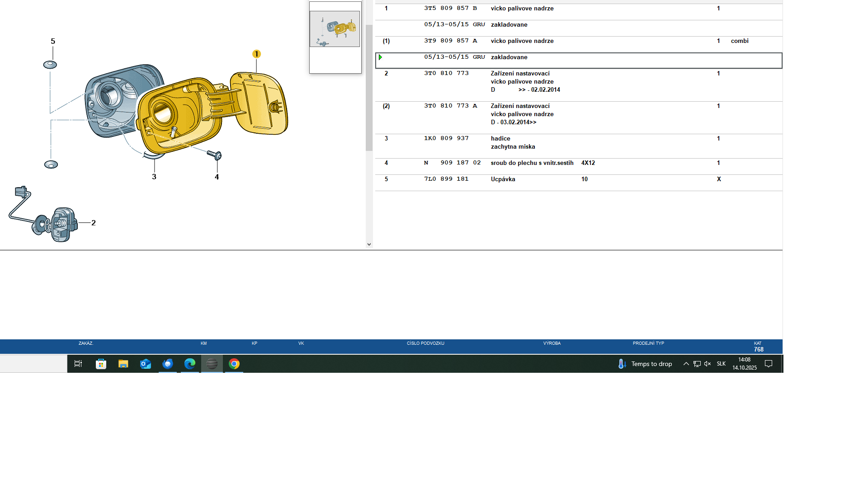This screenshot has height=488, width=868.
Task: Click the taskbar clock showing 14:08
Action: tap(744, 364)
